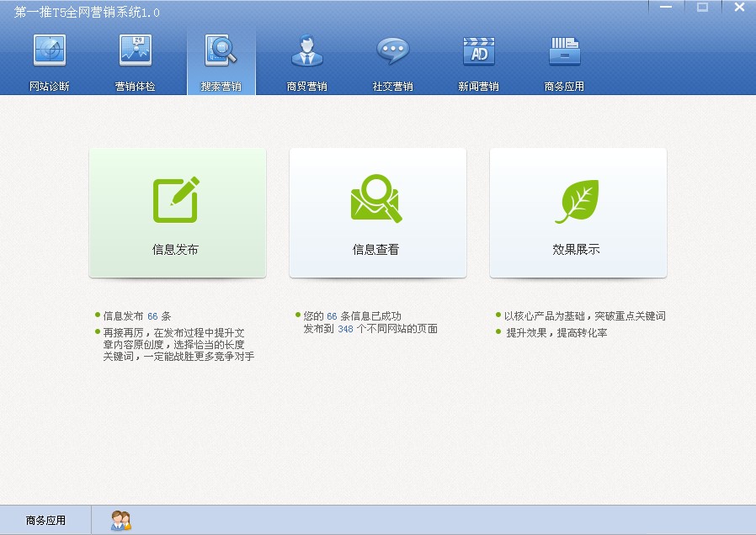Click the green edit pencil icon for 信息发布
This screenshot has width=756, height=535.
tap(176, 199)
